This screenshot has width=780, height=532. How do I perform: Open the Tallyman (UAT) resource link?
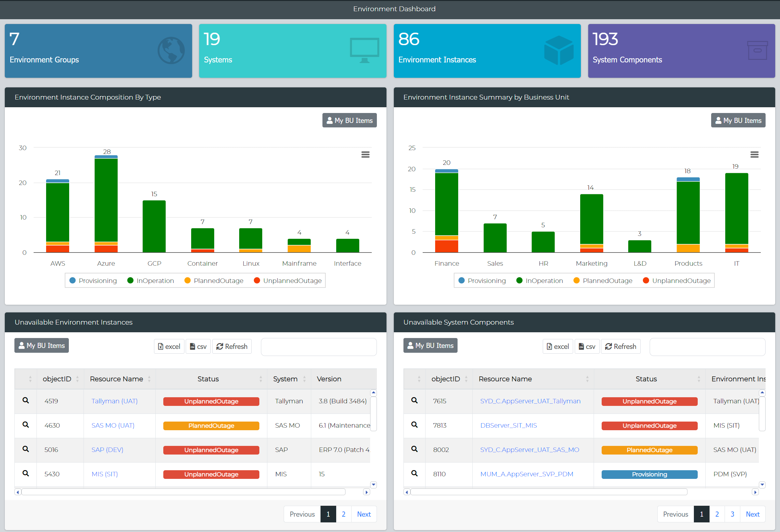(x=114, y=401)
